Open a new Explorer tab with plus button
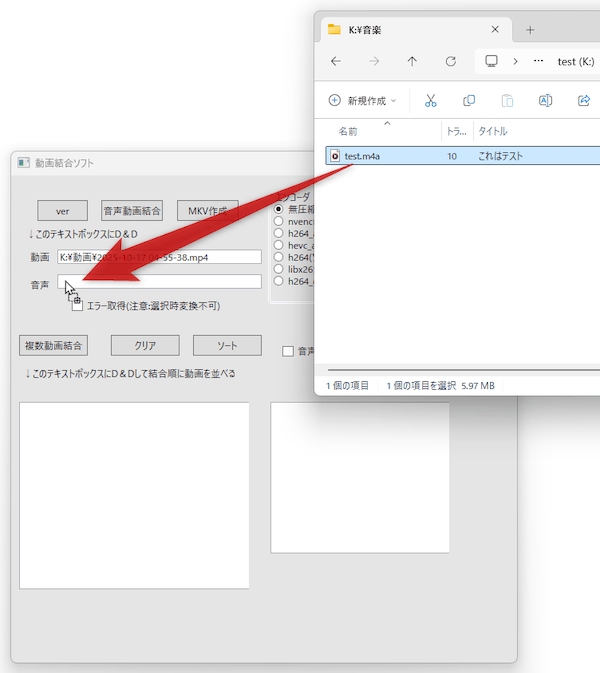600x673 pixels. click(x=530, y=29)
